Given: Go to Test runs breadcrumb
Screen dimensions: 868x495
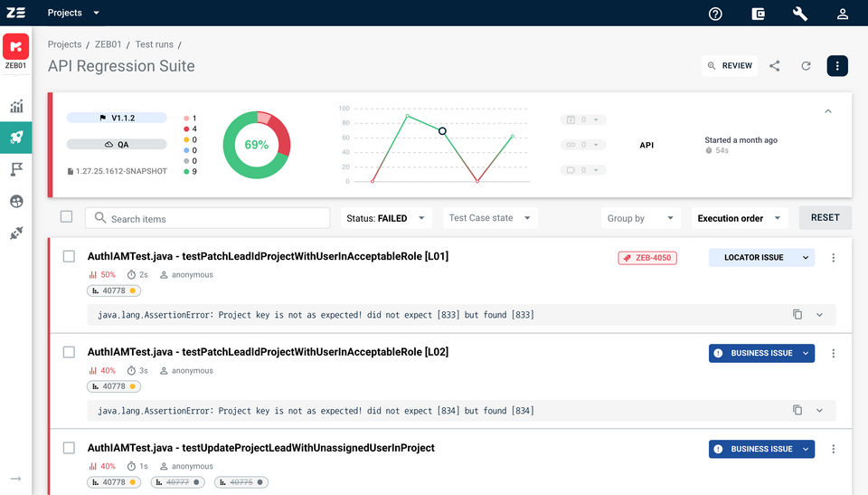Looking at the screenshot, I should [154, 44].
